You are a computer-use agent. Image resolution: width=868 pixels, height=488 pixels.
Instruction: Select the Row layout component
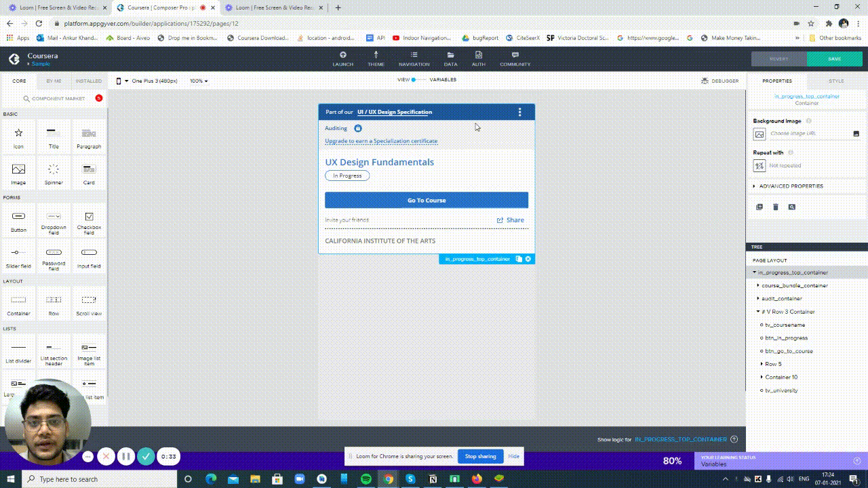54,304
